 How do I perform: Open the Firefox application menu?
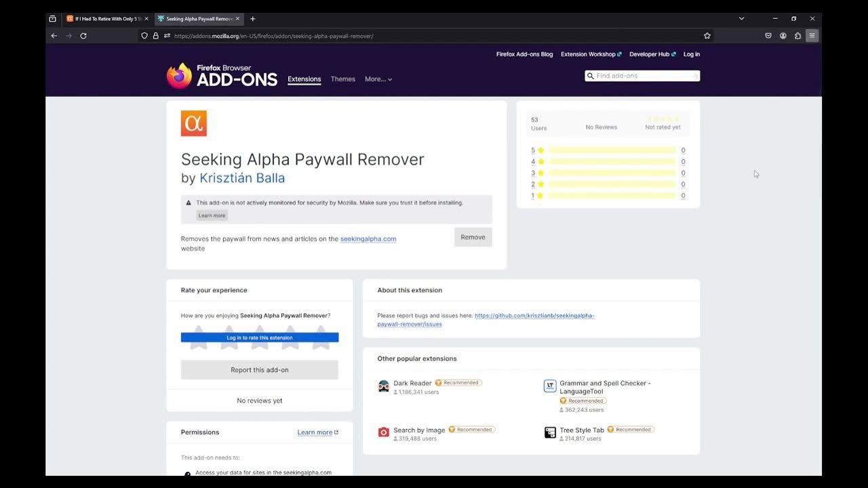point(812,36)
